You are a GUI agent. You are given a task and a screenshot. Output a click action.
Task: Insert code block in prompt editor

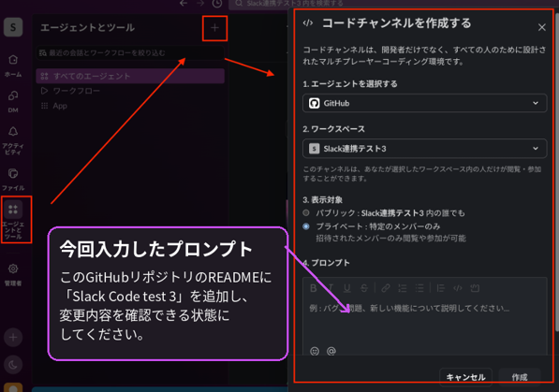click(x=475, y=288)
